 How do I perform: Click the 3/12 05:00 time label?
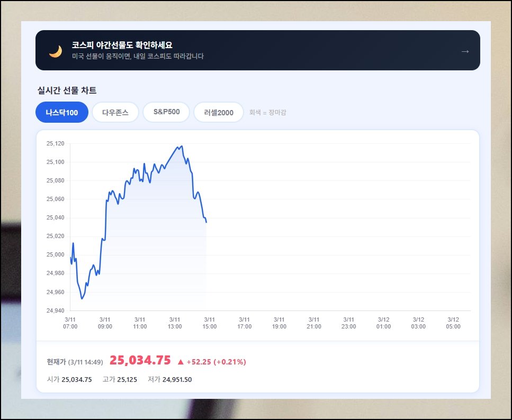click(453, 323)
